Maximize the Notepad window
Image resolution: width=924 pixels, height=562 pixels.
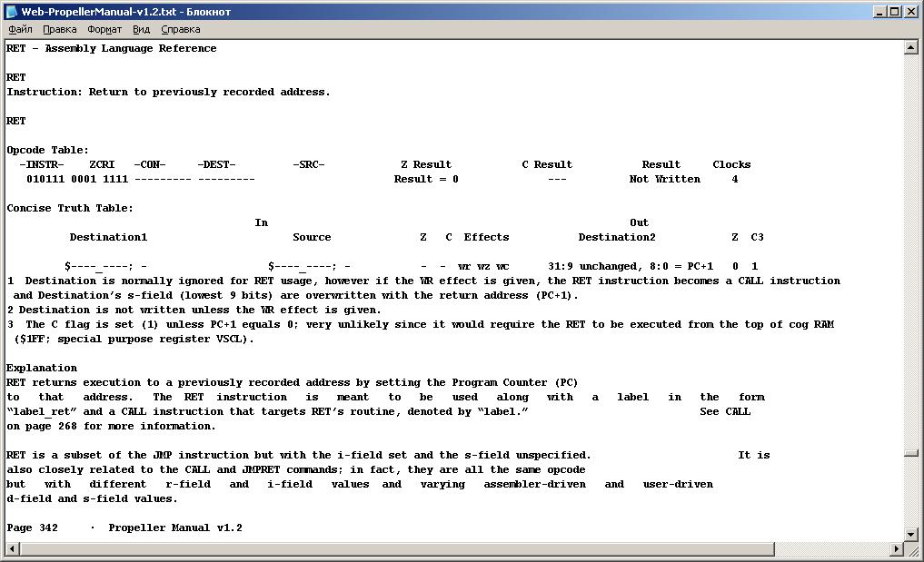895,12
